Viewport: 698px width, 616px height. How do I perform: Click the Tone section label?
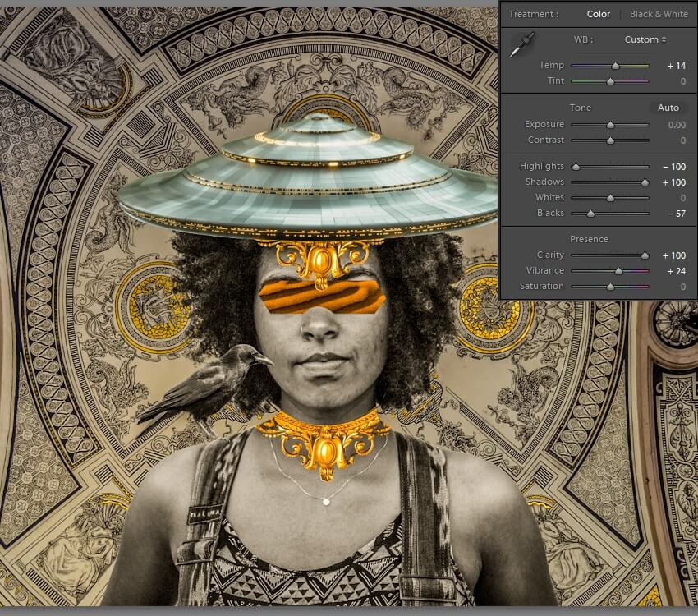(x=581, y=108)
